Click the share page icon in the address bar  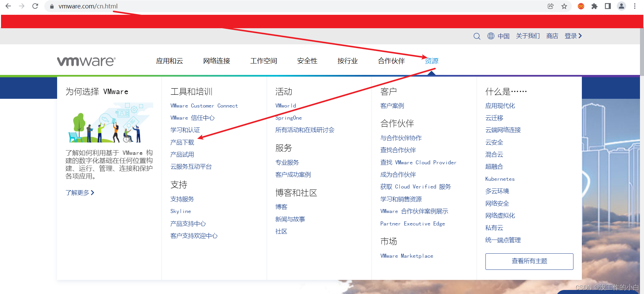(551, 6)
